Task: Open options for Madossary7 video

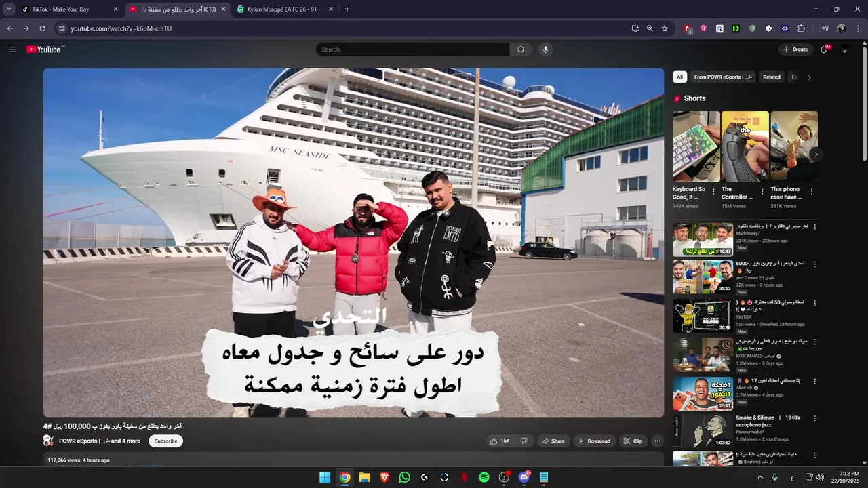Action: [815, 227]
